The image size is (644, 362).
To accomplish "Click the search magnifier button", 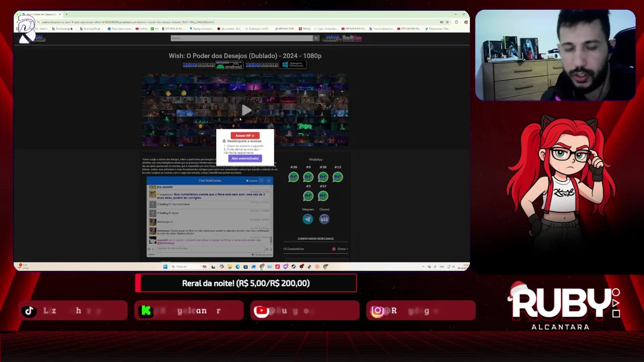I will (x=316, y=38).
